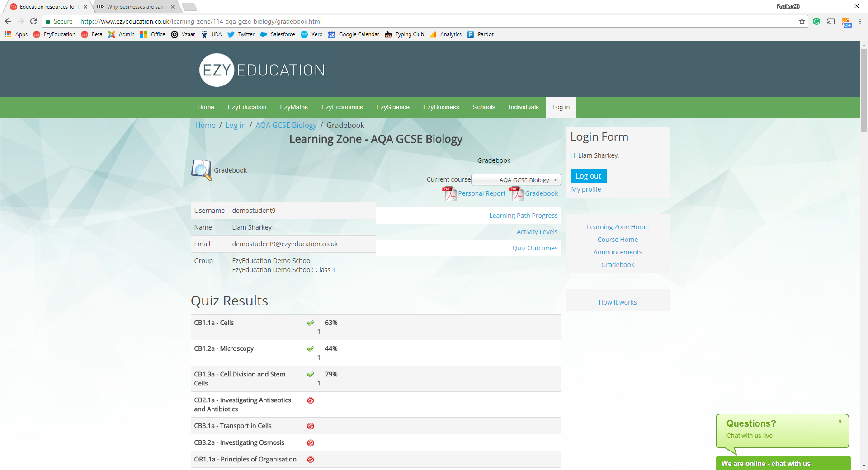Open the EzyEducation bookmark
This screenshot has width=868, height=470.
(54, 34)
